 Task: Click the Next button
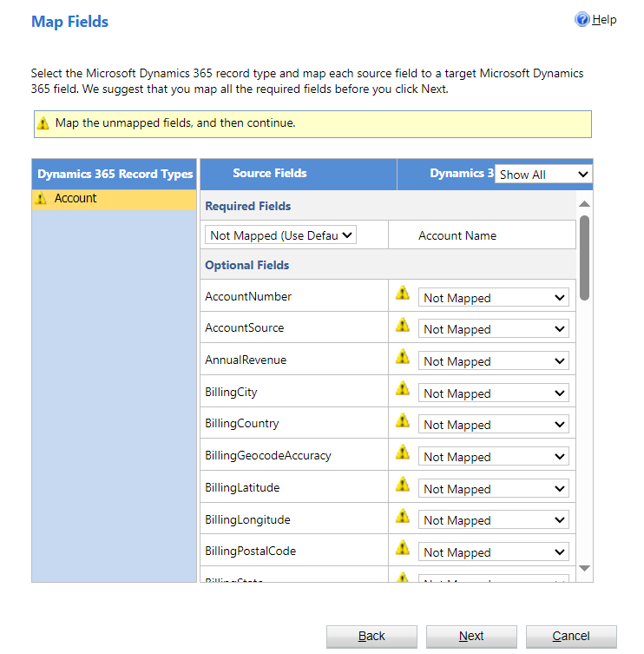pyautogui.click(x=471, y=636)
